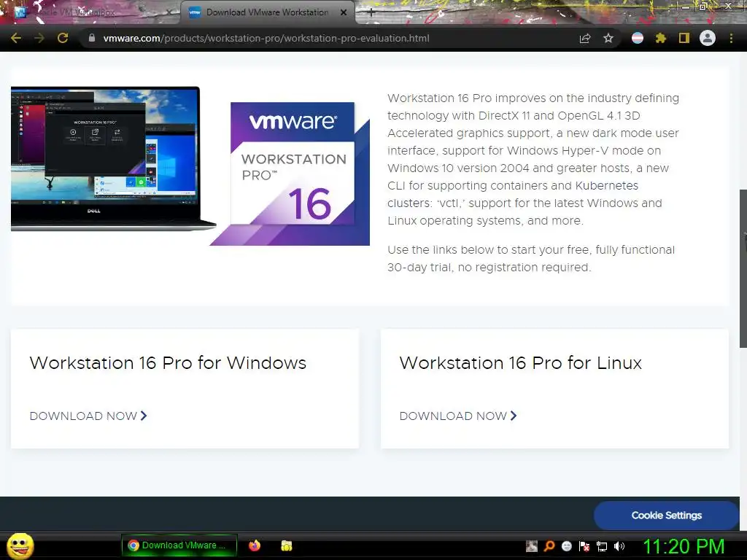Click the white face tray icon

[566, 546]
